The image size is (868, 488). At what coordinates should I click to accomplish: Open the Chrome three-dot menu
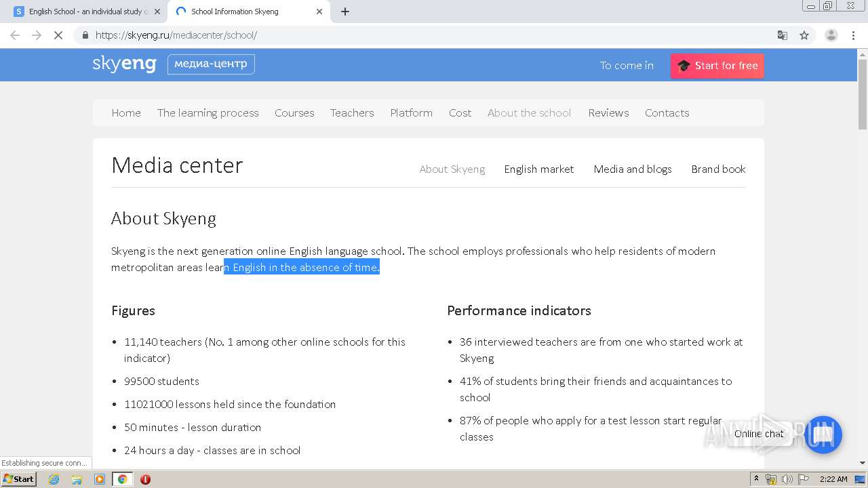pyautogui.click(x=854, y=35)
